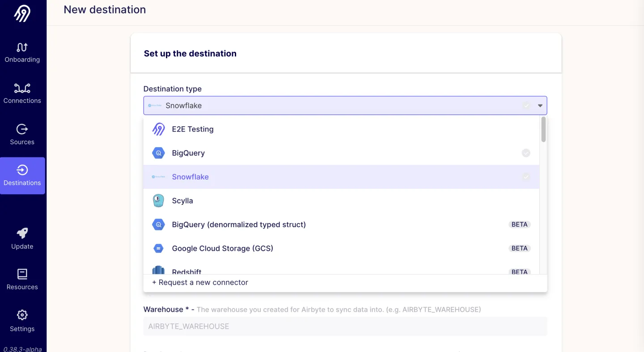The height and width of the screenshot is (352, 644).
Task: Open the Destinations sidebar item
Action: click(22, 175)
